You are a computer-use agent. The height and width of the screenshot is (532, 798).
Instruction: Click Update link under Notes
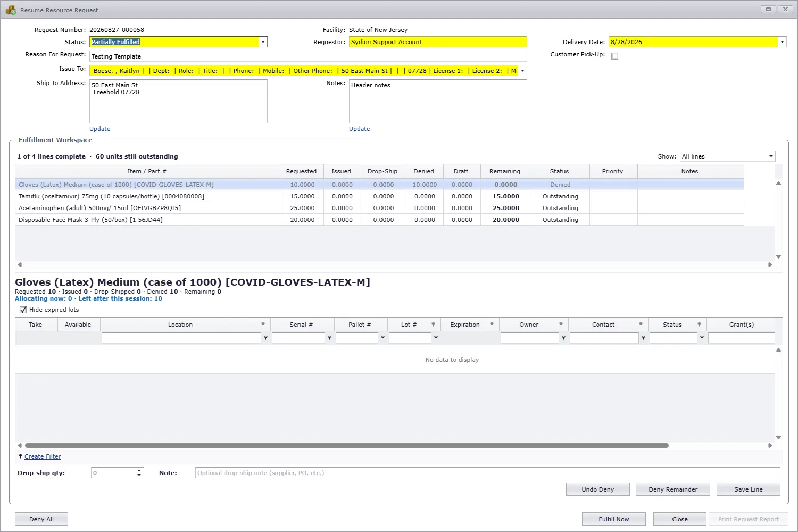click(x=360, y=129)
